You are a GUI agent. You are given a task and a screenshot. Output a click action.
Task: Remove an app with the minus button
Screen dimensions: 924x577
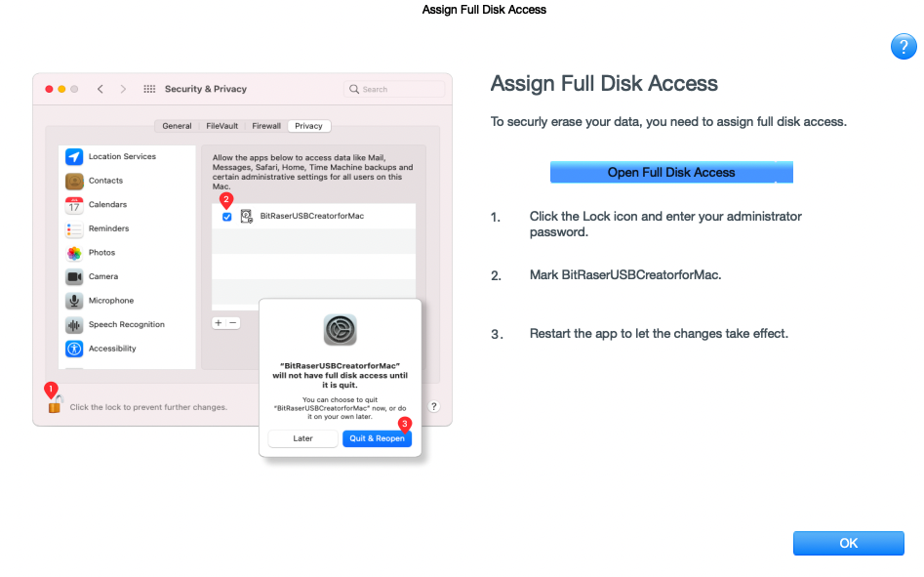pos(233,323)
